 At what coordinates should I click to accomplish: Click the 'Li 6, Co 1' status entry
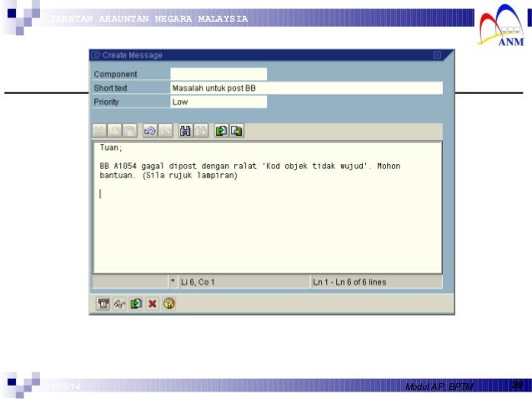[198, 282]
